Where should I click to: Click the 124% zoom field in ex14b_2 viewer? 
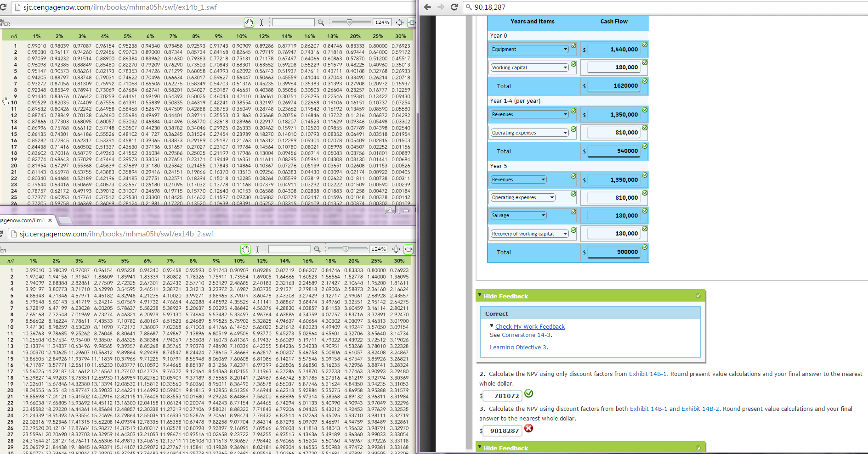point(379,249)
